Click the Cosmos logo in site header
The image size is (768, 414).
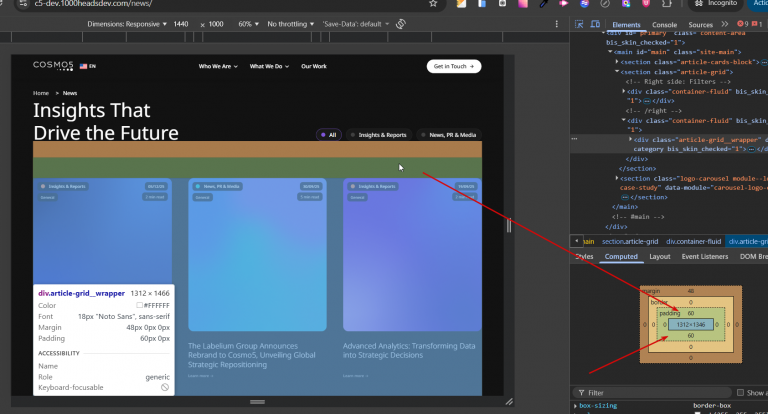53,66
